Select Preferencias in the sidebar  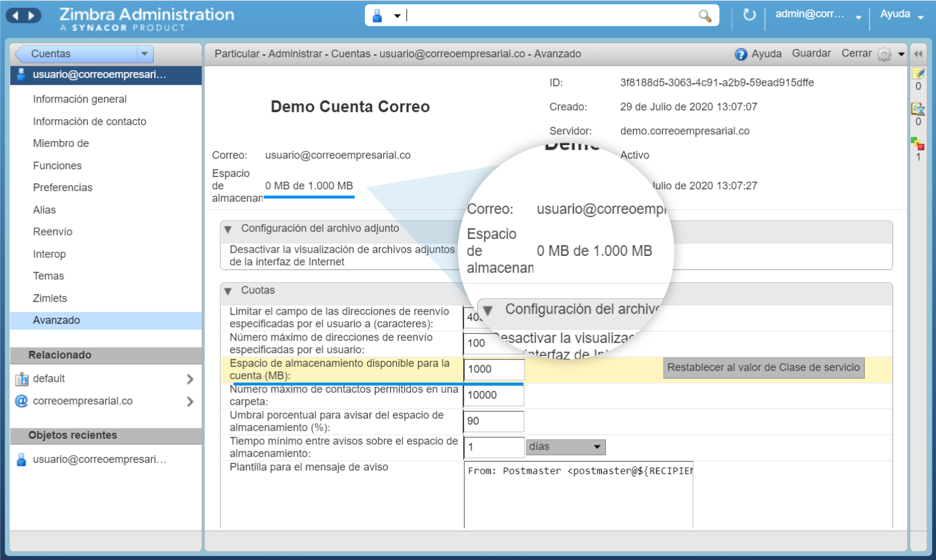[x=62, y=187]
